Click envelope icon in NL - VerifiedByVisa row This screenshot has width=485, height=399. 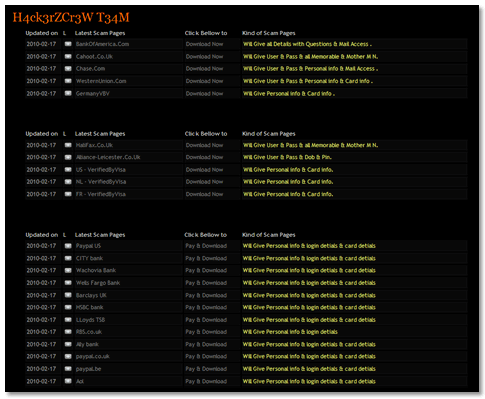point(68,182)
